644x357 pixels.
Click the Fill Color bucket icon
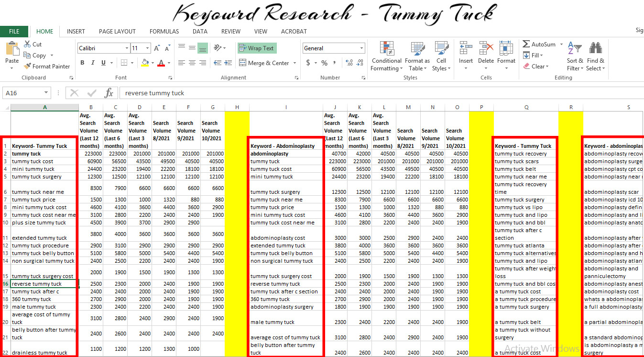coord(145,63)
